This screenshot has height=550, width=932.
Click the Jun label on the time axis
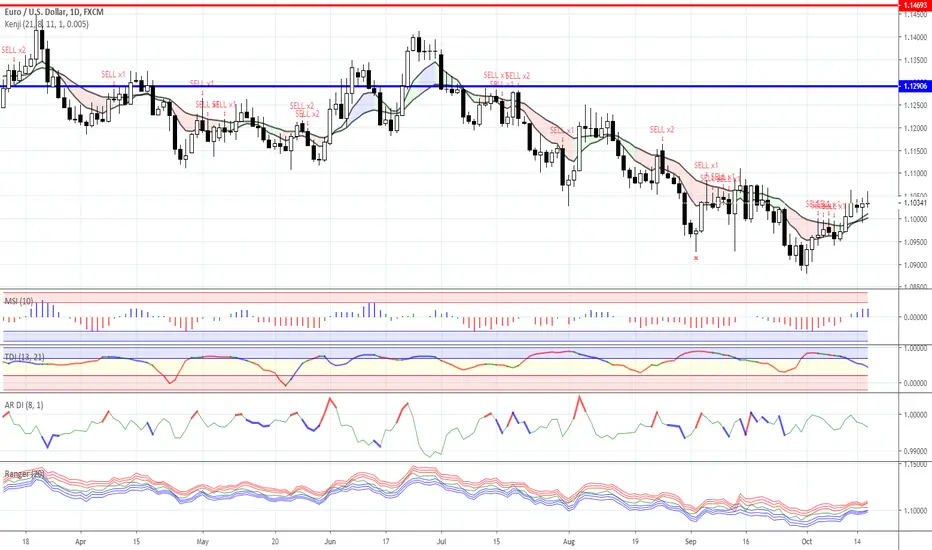pyautogui.click(x=330, y=542)
